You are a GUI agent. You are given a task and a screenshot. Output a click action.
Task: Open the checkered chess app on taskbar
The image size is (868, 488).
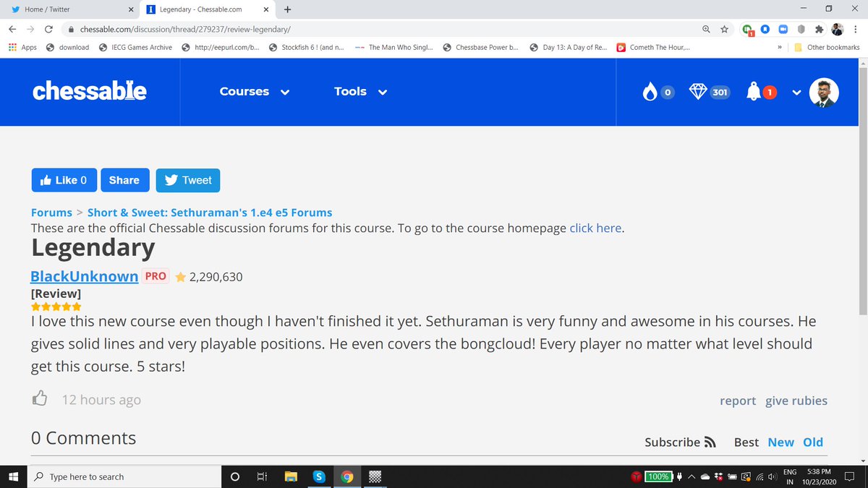point(375,476)
